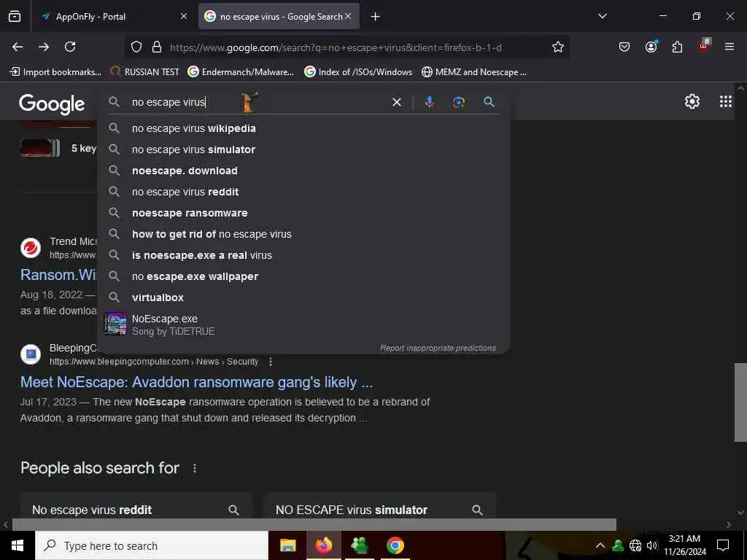Pick suggestion is noescape.exe a real virus
The height and width of the screenshot is (560, 747).
(x=303, y=255)
